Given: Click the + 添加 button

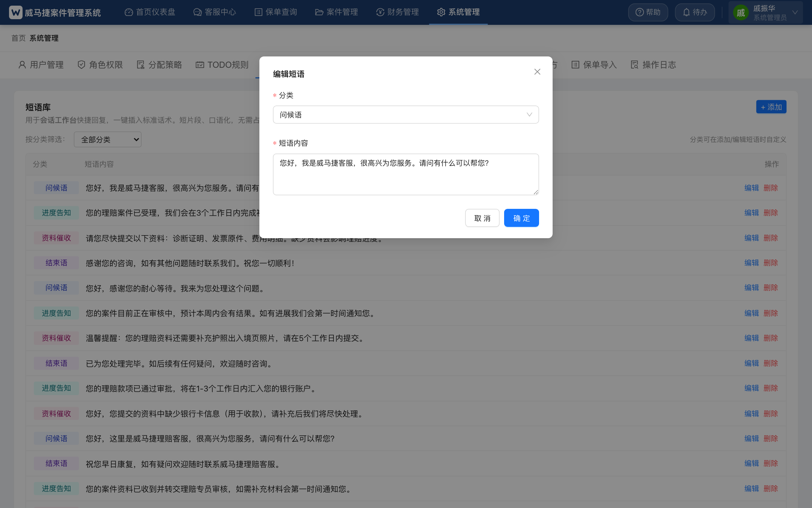Looking at the screenshot, I should 771,107.
